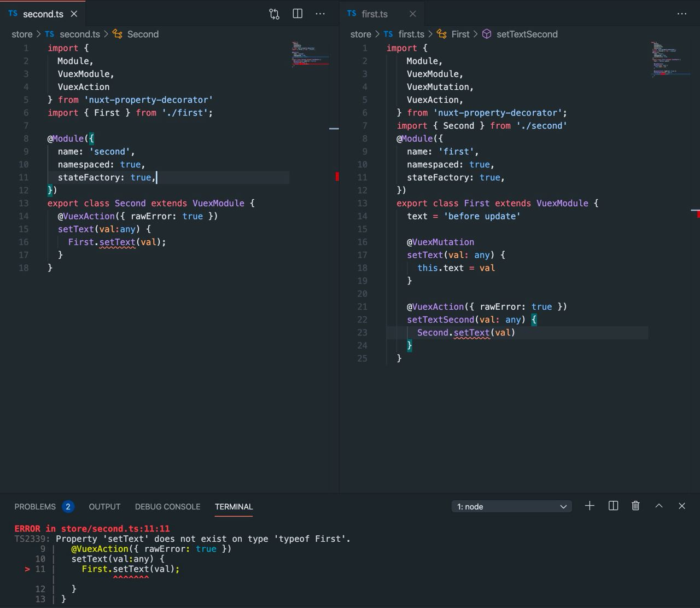Click the underlined 'setText' in first.ts line 23
Screen dimensions: 700x608
point(471,332)
